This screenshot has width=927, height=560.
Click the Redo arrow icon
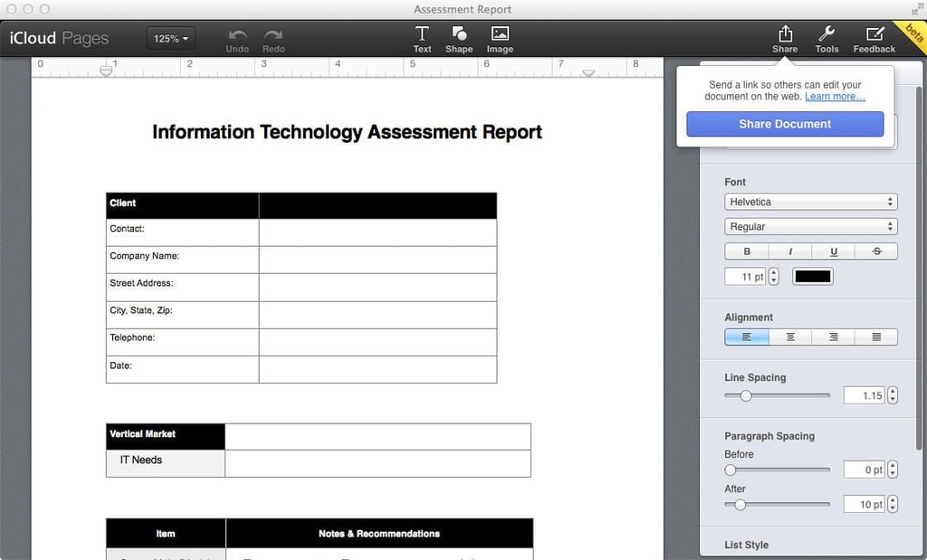point(273,35)
